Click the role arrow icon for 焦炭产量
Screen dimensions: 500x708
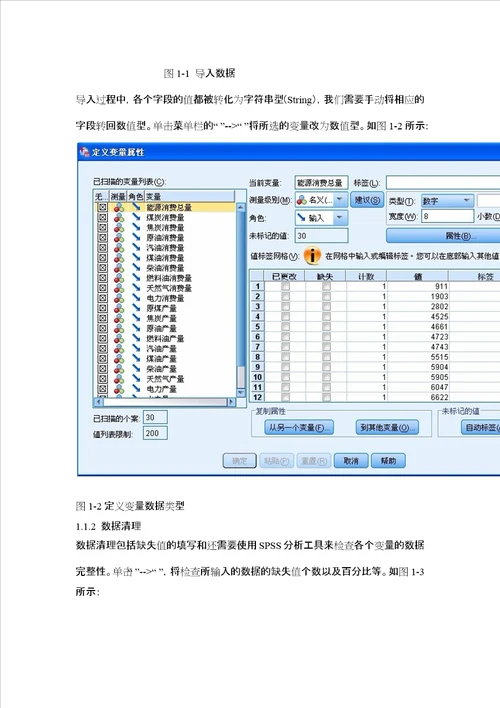[x=136, y=318]
